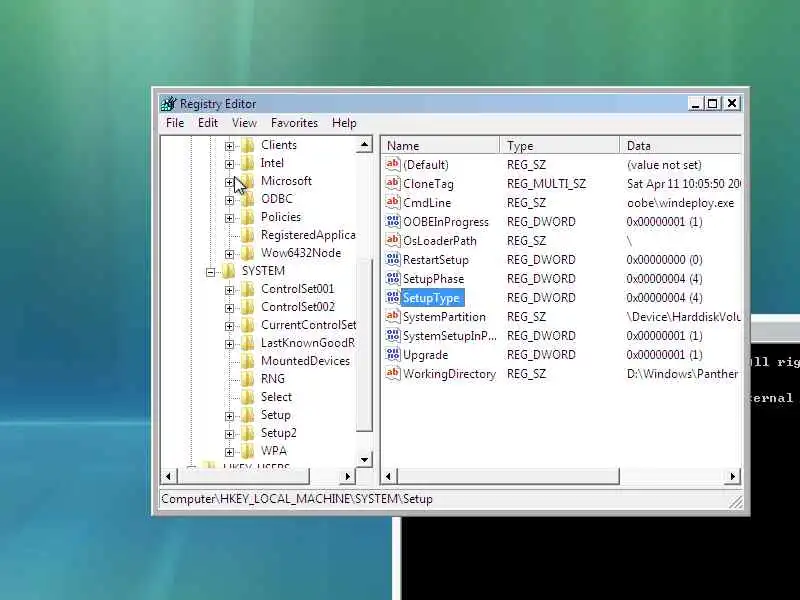
Task: Expand the ODBC key
Action: click(229, 200)
